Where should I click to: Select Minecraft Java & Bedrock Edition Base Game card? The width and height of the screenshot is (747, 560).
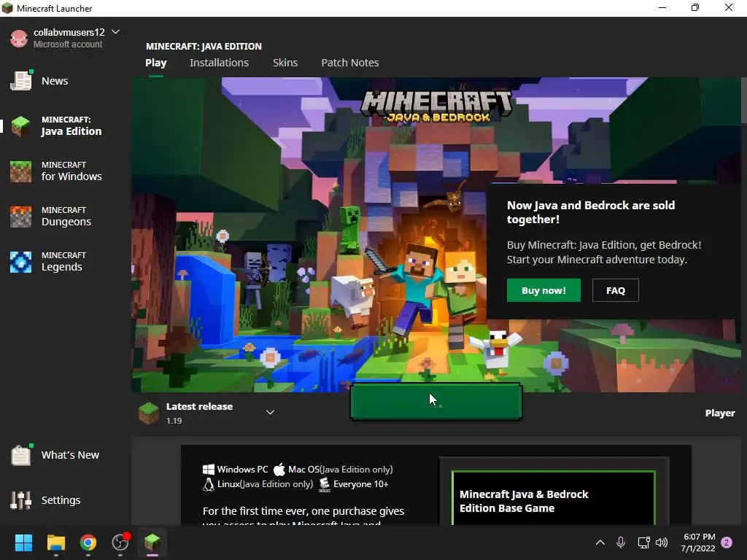[x=554, y=498]
